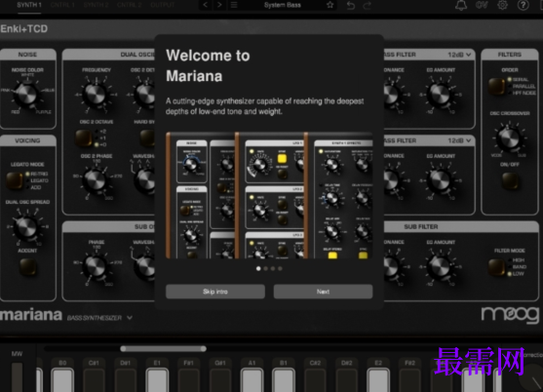Toggle the OSC Crossover On/Off button
This screenshot has width=543, height=392.
(510, 180)
